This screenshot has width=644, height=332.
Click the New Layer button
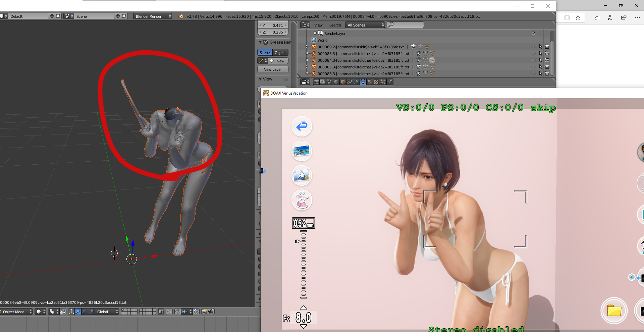pyautogui.click(x=273, y=69)
